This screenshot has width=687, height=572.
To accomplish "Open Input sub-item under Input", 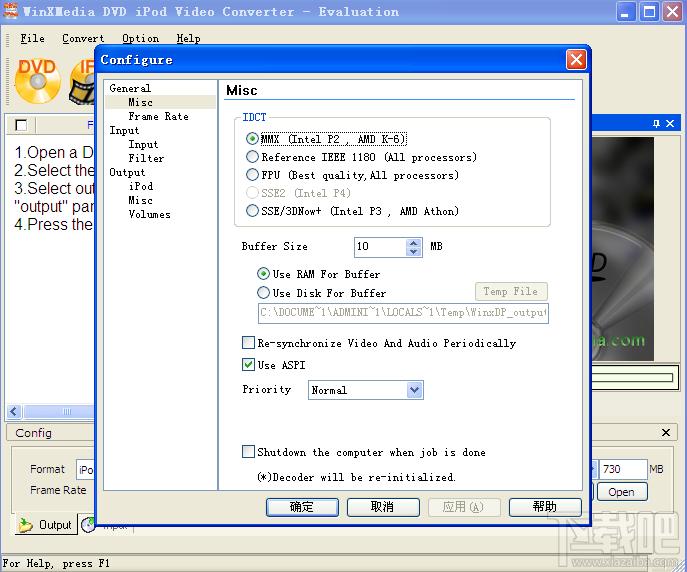I will point(143,144).
